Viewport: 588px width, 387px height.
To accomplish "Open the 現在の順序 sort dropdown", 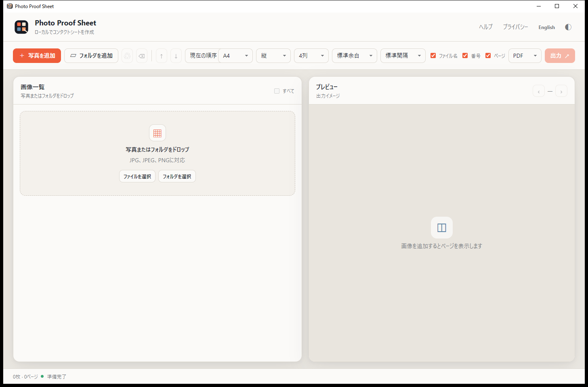I will (202, 56).
